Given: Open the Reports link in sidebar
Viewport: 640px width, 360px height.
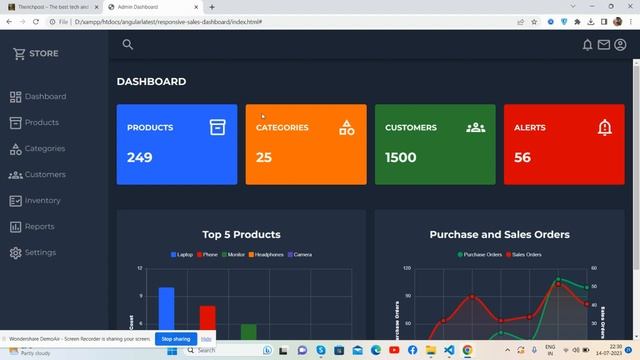Looking at the screenshot, I should tap(39, 227).
